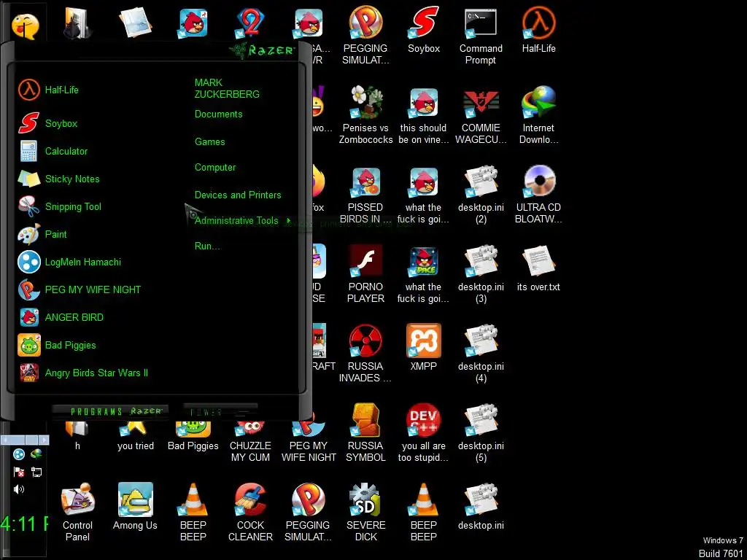
Task: Select the desktop.ini (2) file
Action: click(x=481, y=195)
